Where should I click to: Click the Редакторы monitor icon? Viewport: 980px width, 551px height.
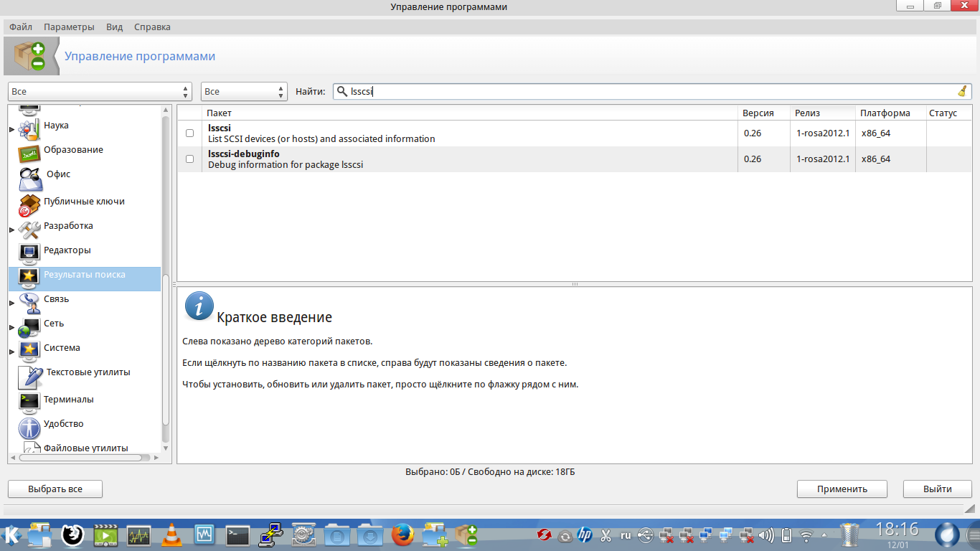29,253
